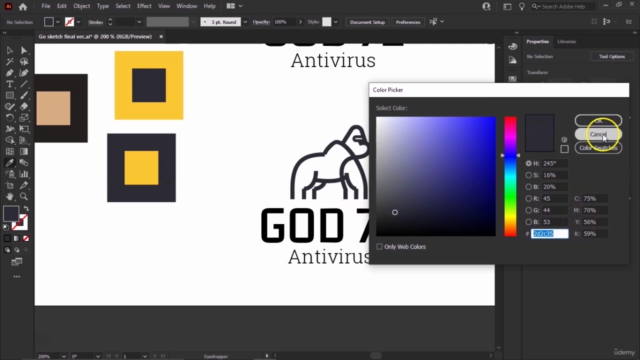Select the Eraser tool
The height and width of the screenshot is (360, 640).
click(24, 107)
